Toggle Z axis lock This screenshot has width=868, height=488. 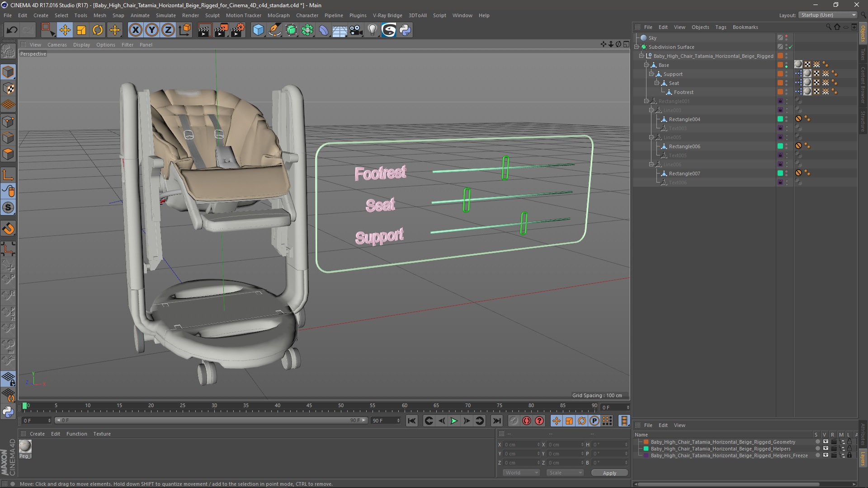tap(168, 30)
